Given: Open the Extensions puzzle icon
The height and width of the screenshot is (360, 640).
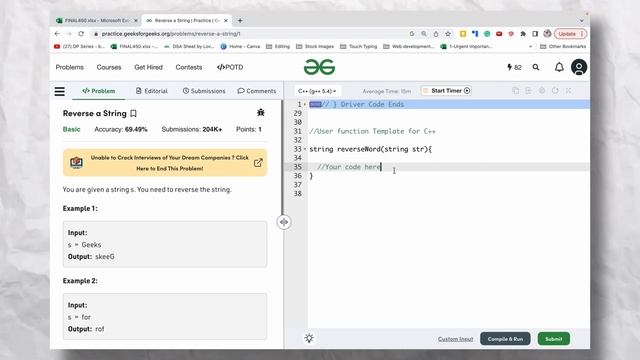Looking at the screenshot, I should [x=523, y=34].
